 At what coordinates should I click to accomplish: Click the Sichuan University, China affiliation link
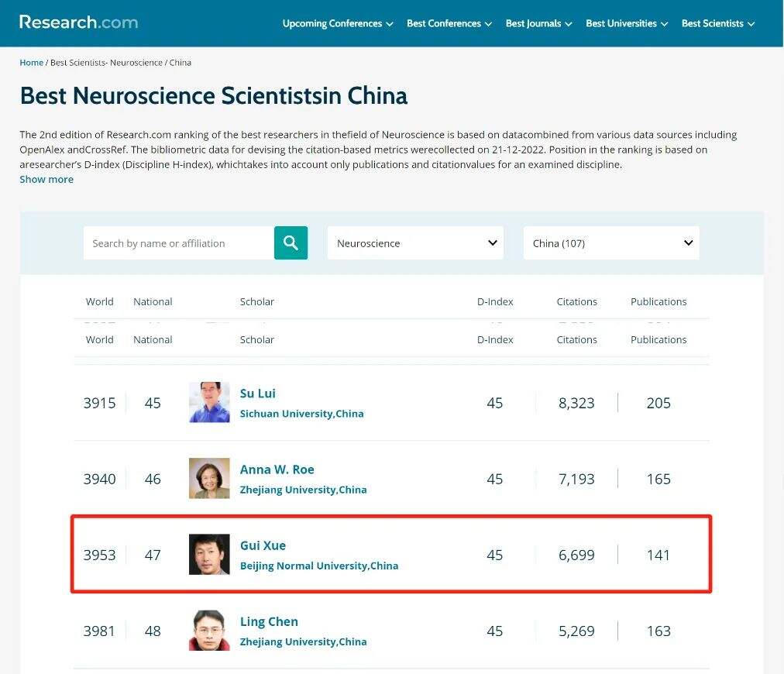[301, 414]
